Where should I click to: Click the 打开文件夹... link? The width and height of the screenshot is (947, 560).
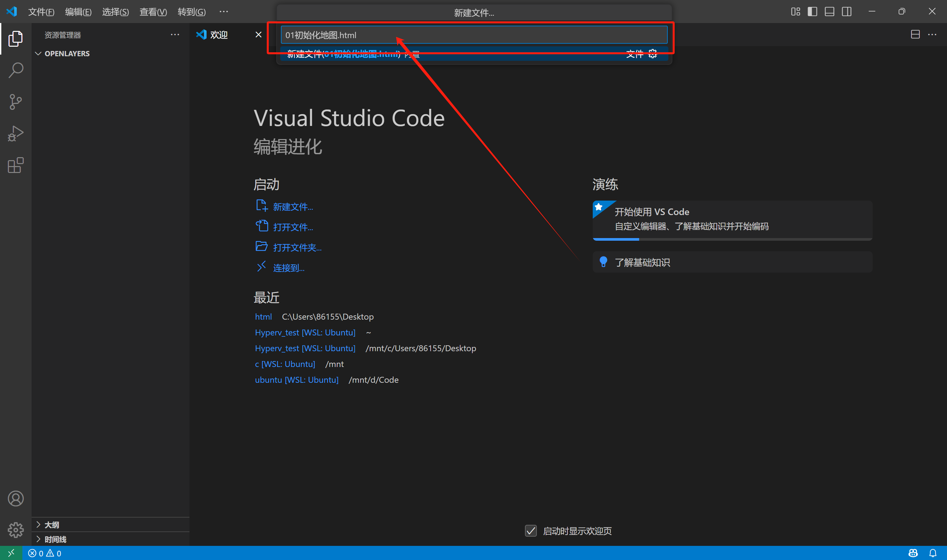pos(297,248)
